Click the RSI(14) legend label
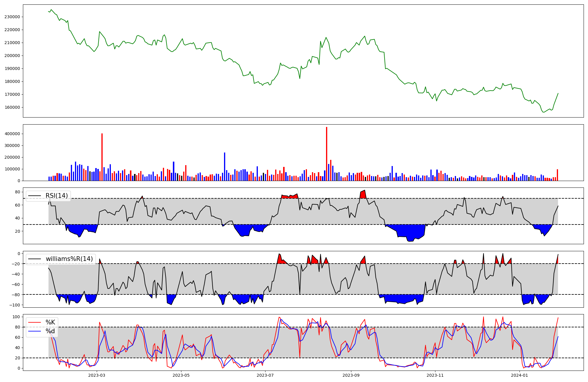Viewport: 588px width, 382px height. (56, 196)
